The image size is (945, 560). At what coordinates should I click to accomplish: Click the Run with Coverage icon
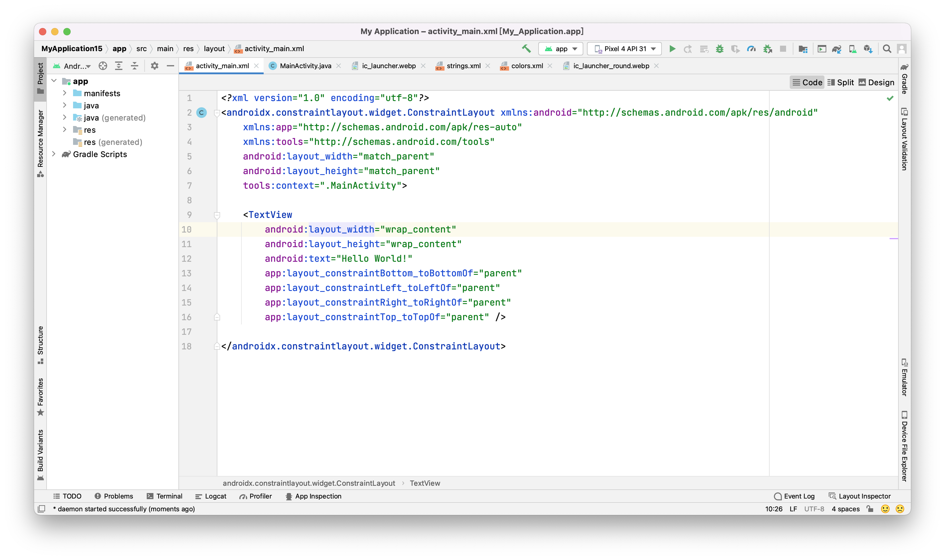(x=735, y=49)
